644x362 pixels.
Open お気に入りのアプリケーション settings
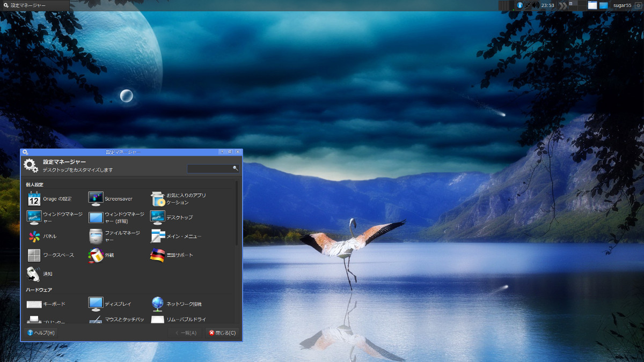click(x=179, y=199)
